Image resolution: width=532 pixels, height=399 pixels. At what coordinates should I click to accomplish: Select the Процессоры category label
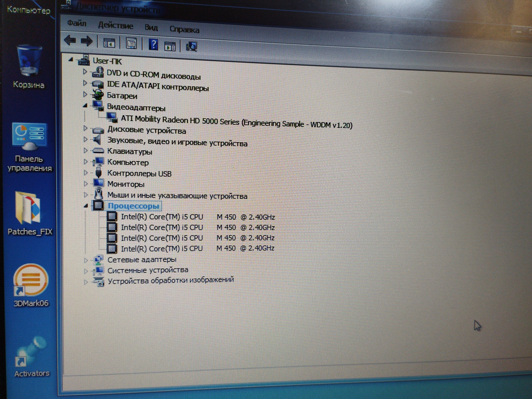134,206
